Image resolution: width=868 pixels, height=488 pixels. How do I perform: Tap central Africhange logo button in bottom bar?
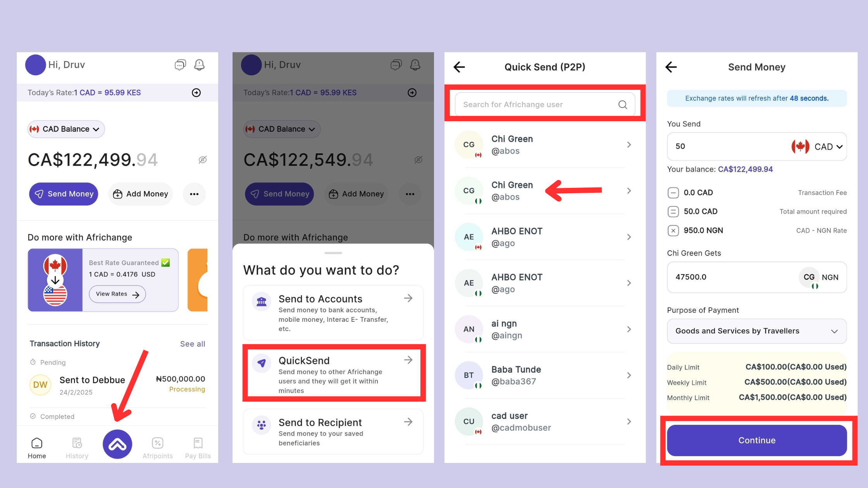117,444
